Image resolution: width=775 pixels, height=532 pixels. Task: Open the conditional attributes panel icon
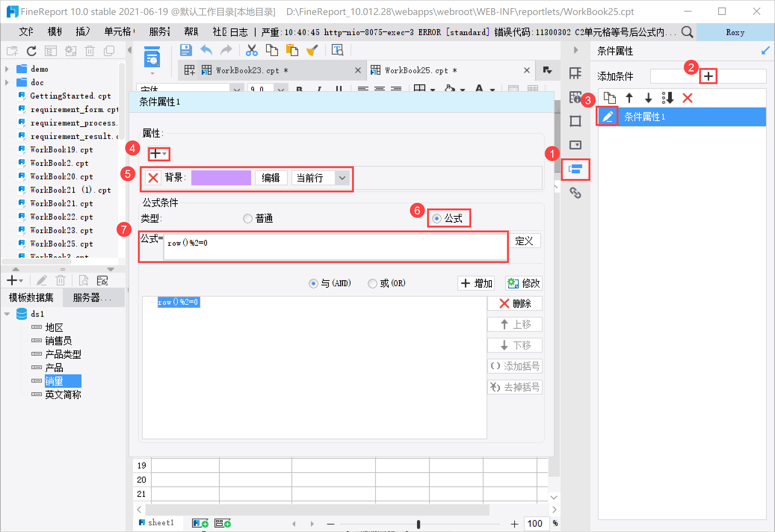[x=575, y=169]
